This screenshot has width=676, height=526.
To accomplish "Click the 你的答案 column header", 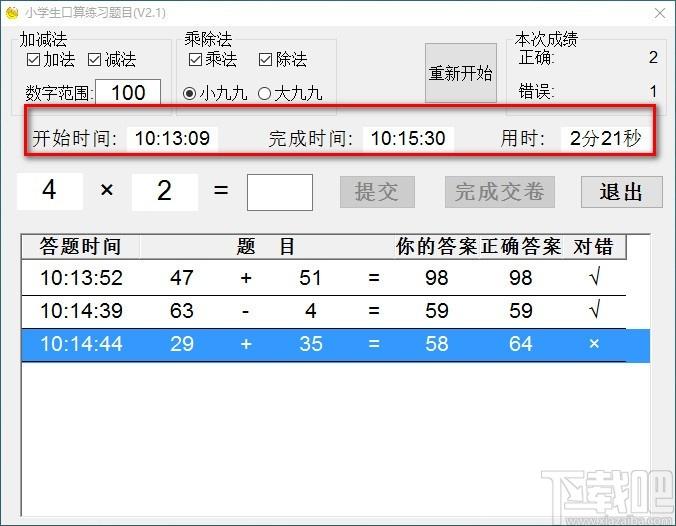I will click(x=436, y=247).
